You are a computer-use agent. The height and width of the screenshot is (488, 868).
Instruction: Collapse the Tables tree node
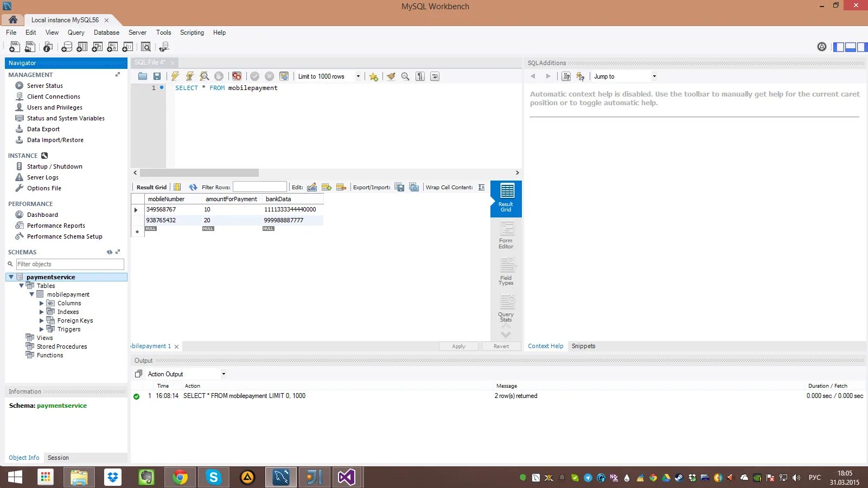22,286
